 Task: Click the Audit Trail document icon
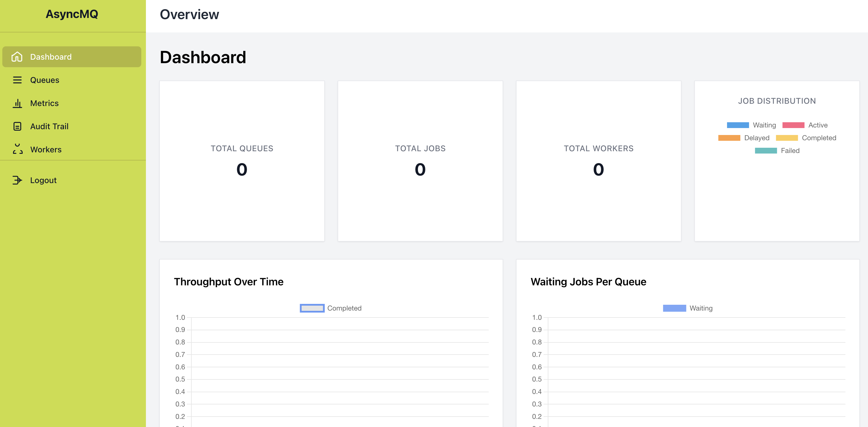pos(17,126)
